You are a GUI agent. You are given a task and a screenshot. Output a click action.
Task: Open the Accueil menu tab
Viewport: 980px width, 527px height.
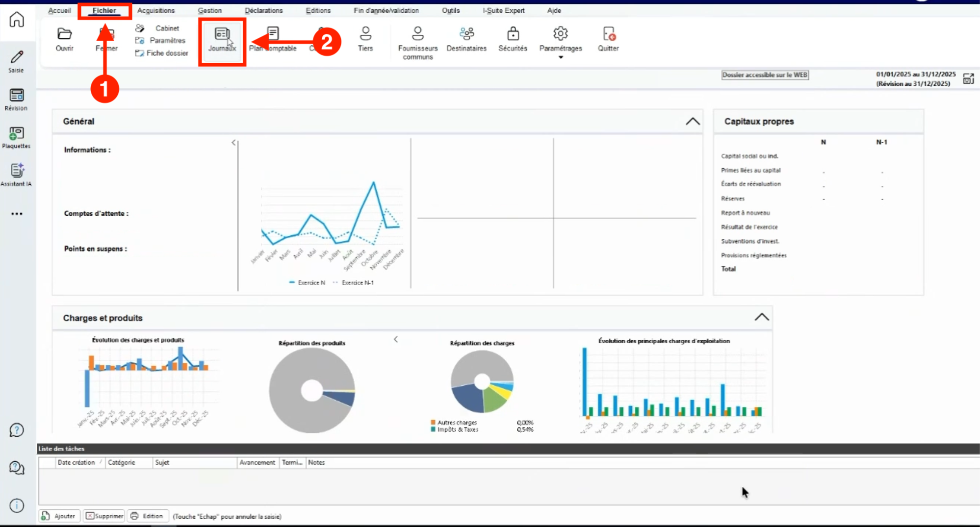click(59, 10)
